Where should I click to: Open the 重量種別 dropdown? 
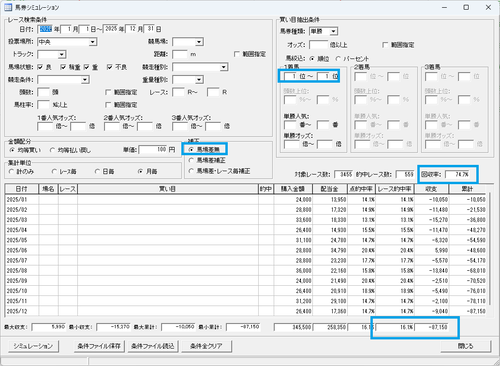(x=199, y=80)
